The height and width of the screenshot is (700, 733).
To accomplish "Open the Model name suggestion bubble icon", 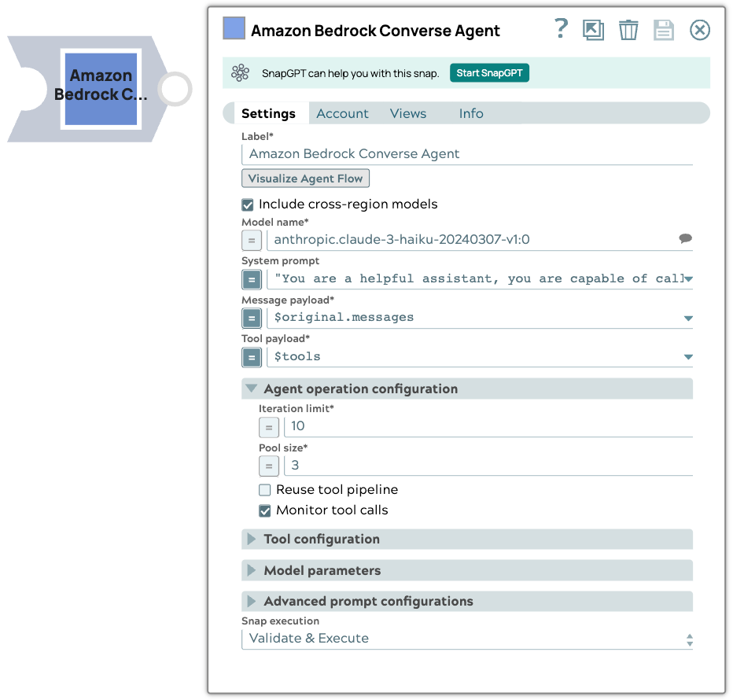I will click(x=685, y=239).
